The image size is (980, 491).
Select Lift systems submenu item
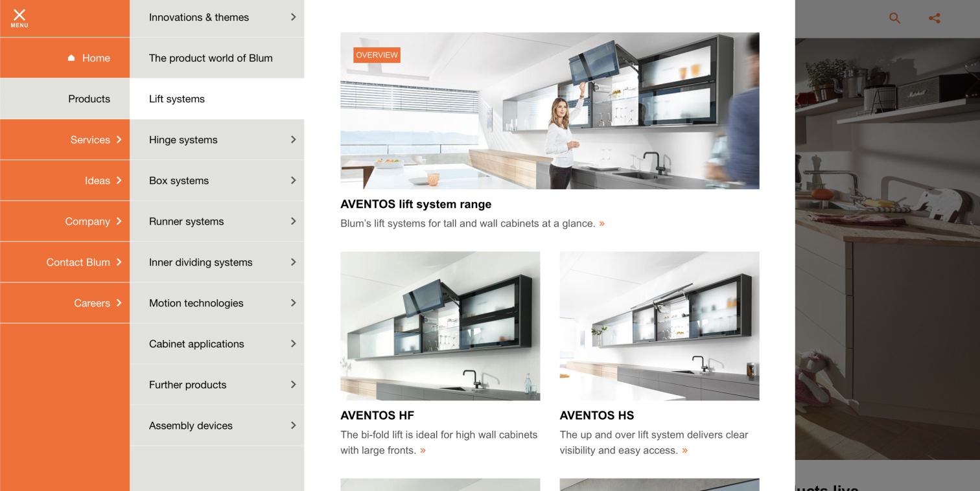[216, 98]
